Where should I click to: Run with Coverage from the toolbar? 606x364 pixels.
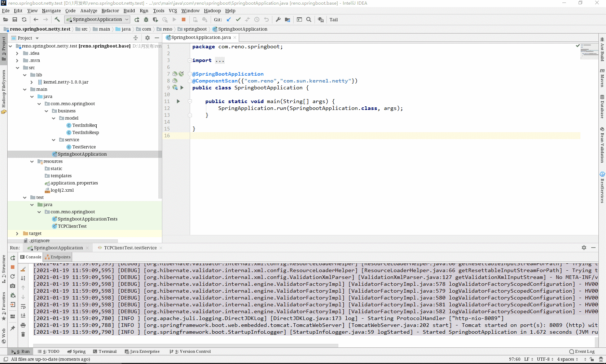pos(155,20)
